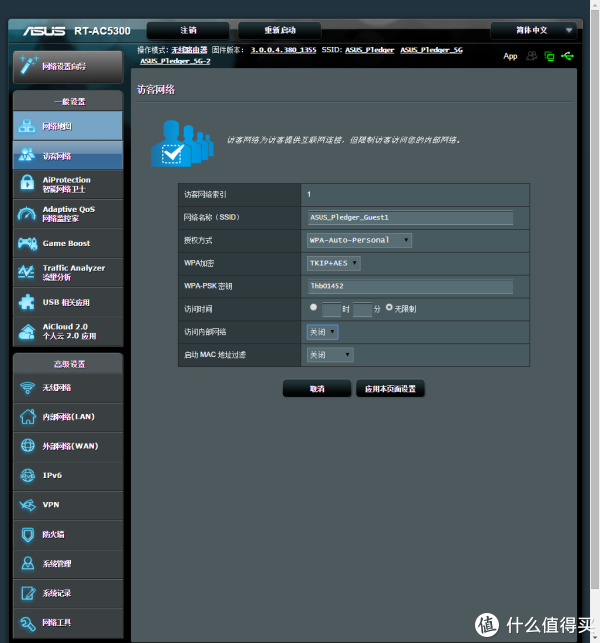The height and width of the screenshot is (643, 600).
Task: Click the USB application puzzle icon
Action: coord(27,303)
